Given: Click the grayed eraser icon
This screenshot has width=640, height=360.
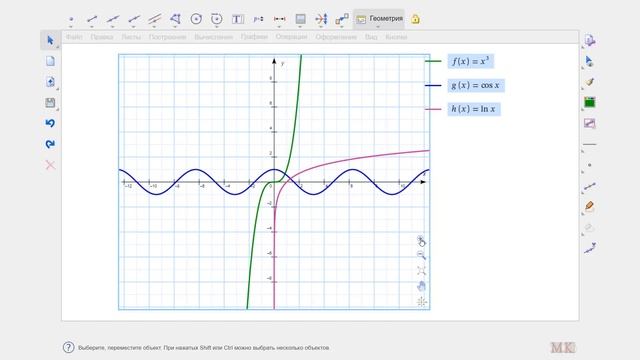Looking at the screenshot, I should click(589, 227).
